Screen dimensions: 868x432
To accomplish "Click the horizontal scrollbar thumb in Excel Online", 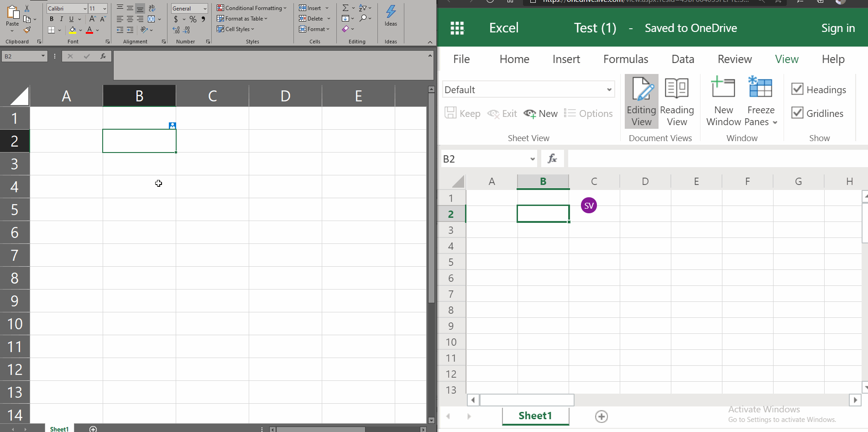I will click(x=527, y=400).
